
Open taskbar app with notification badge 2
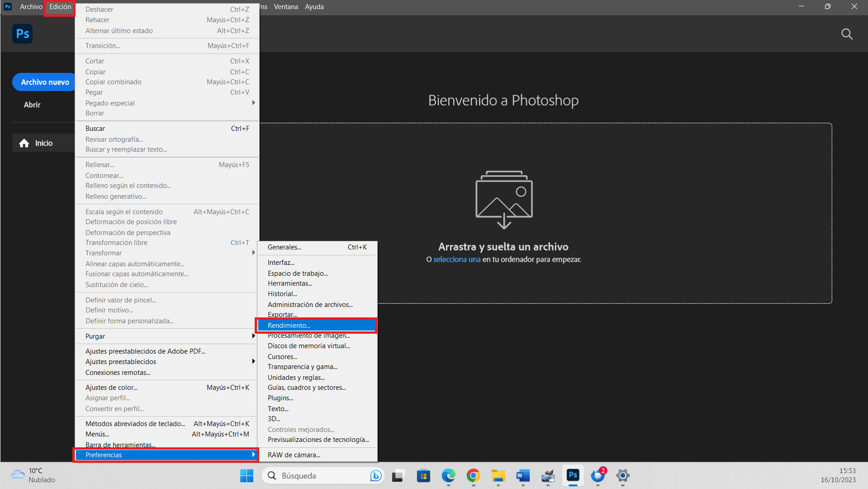point(598,476)
